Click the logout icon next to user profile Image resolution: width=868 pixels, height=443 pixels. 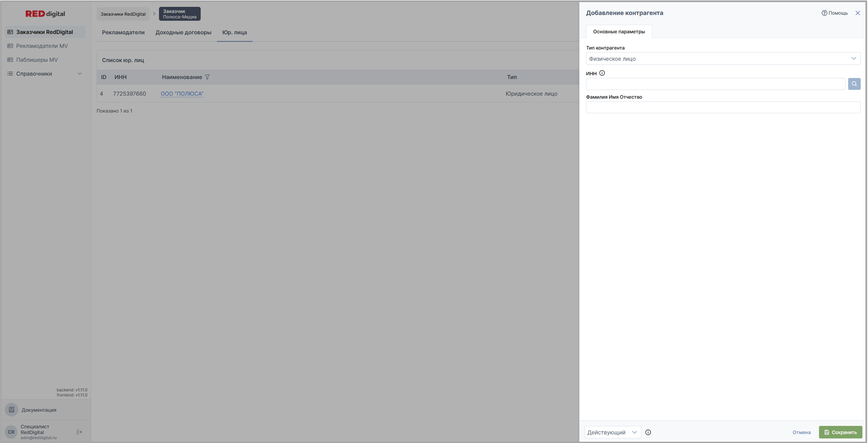coord(79,432)
